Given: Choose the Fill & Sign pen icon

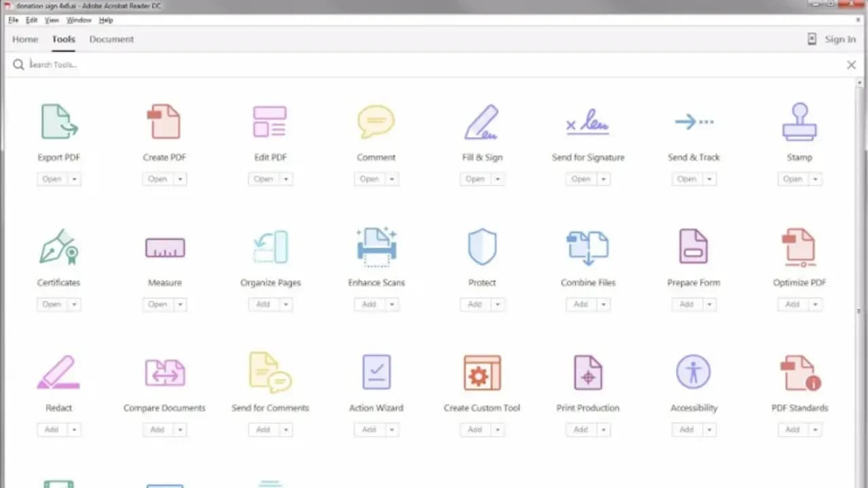Looking at the screenshot, I should [x=482, y=122].
